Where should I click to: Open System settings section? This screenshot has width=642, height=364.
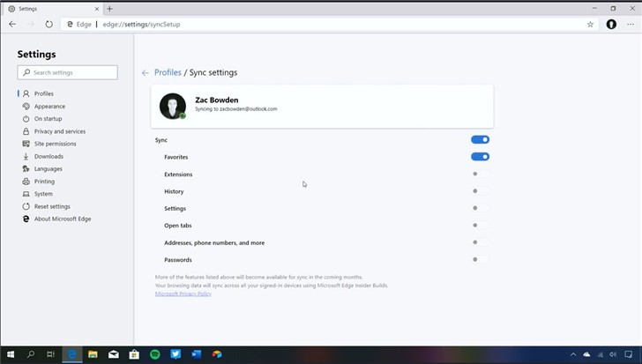38,194
